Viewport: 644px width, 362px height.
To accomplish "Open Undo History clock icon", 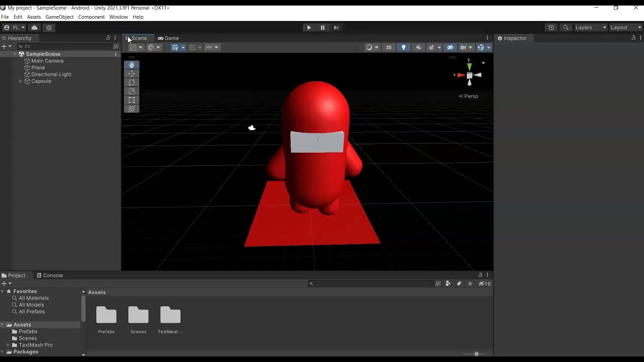I will tap(551, 28).
